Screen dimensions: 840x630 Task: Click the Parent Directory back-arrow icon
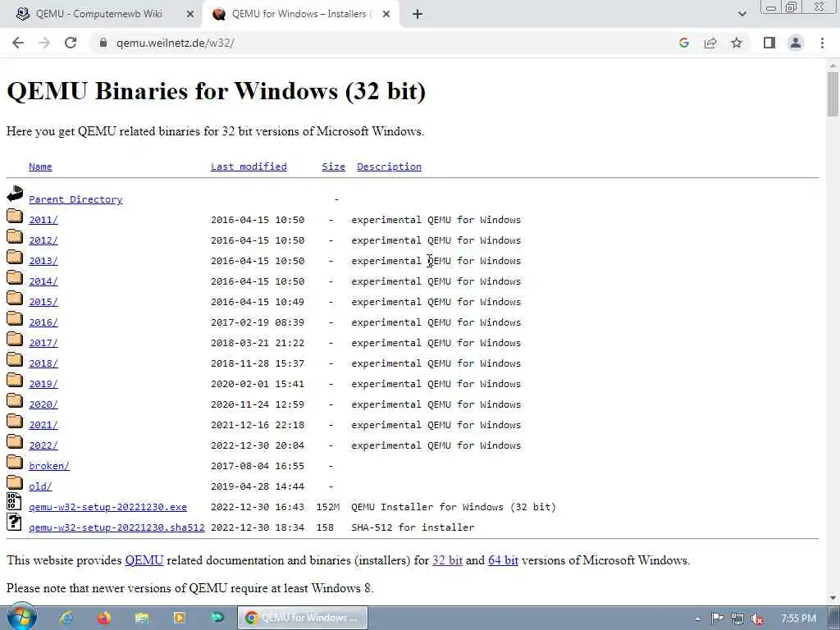click(15, 194)
